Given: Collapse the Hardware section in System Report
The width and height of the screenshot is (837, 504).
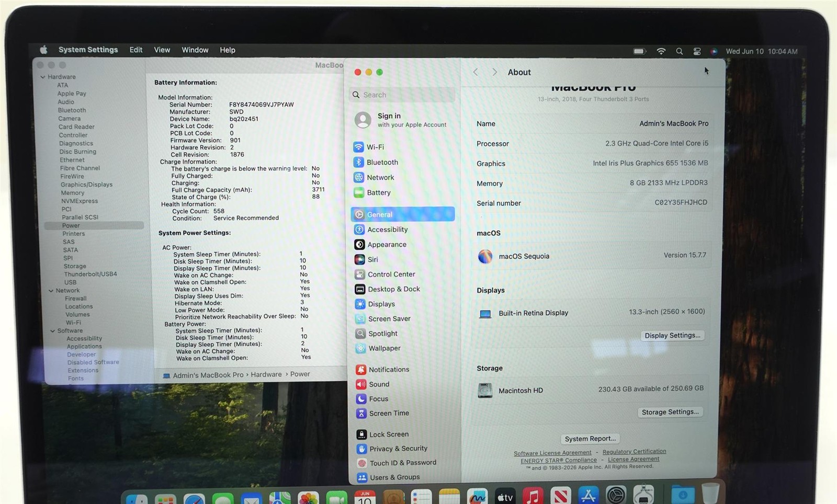Looking at the screenshot, I should pos(43,77).
